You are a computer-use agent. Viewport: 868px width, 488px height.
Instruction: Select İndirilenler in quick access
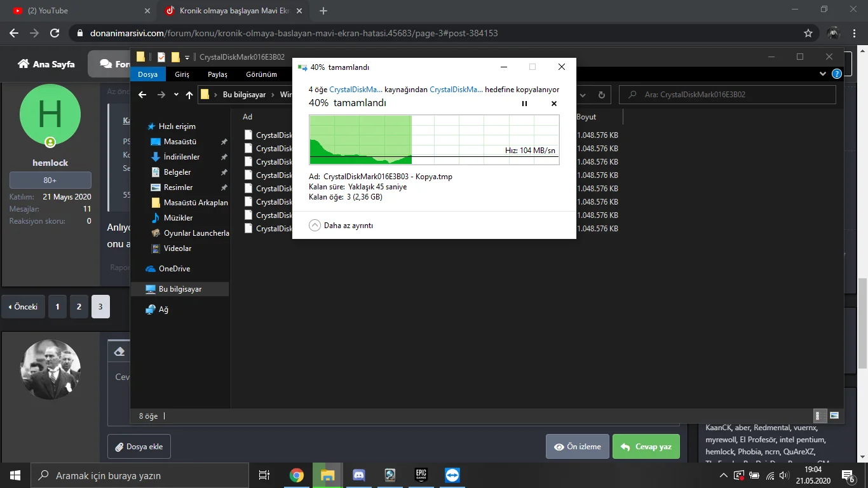pos(181,157)
